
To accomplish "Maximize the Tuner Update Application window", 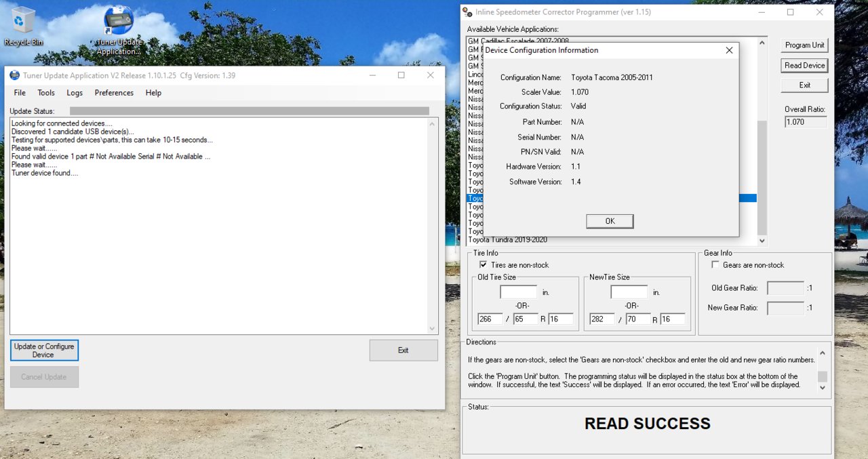I will pos(401,75).
